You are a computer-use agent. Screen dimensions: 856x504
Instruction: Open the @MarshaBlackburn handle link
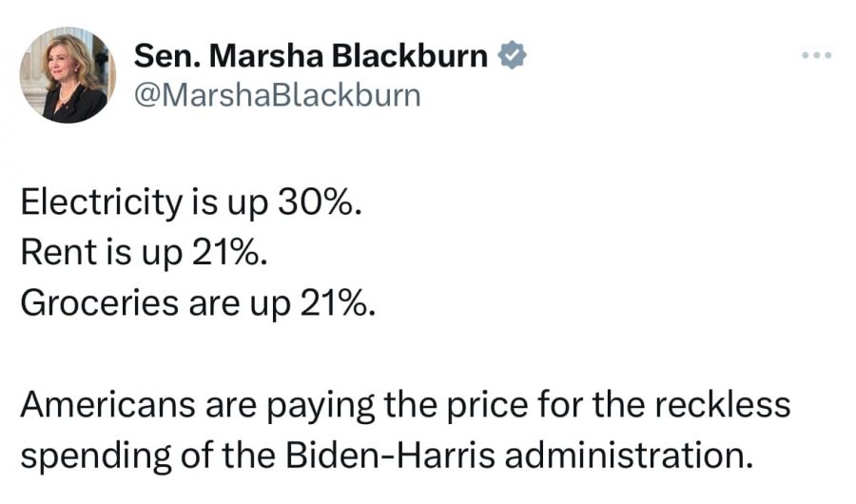click(x=277, y=95)
